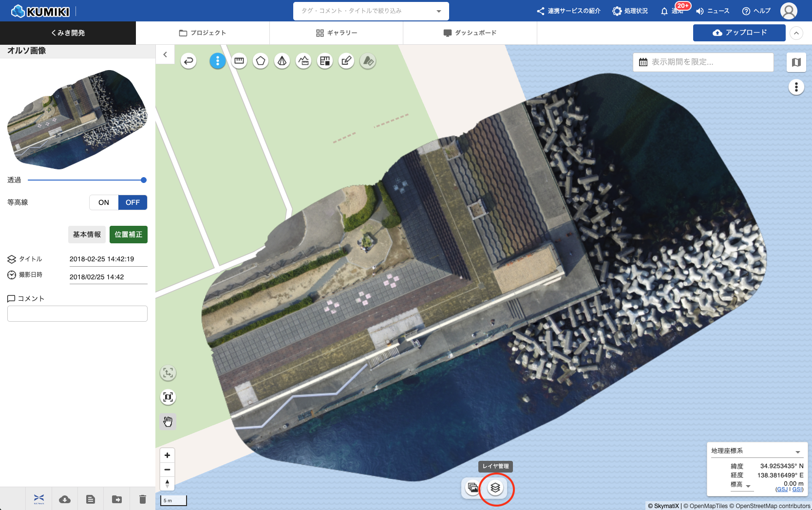Image resolution: width=812 pixels, height=510 pixels.
Task: Delete the ortho image with trash icon
Action: (142, 499)
